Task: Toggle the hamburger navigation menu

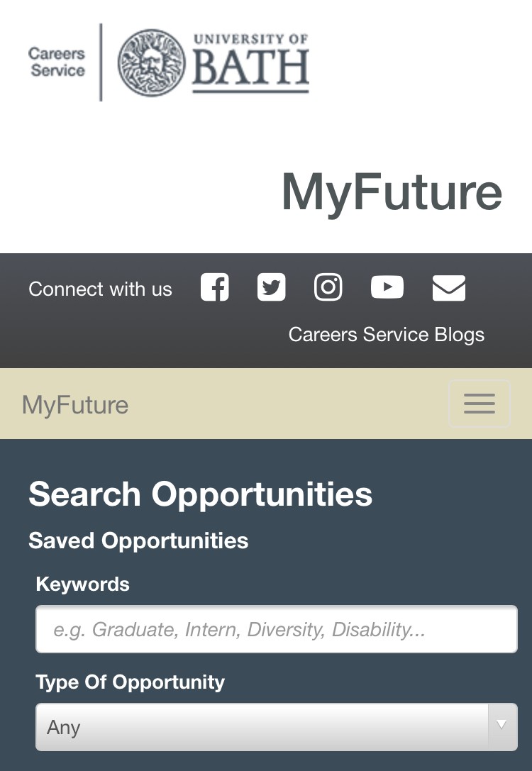Action: coord(480,404)
